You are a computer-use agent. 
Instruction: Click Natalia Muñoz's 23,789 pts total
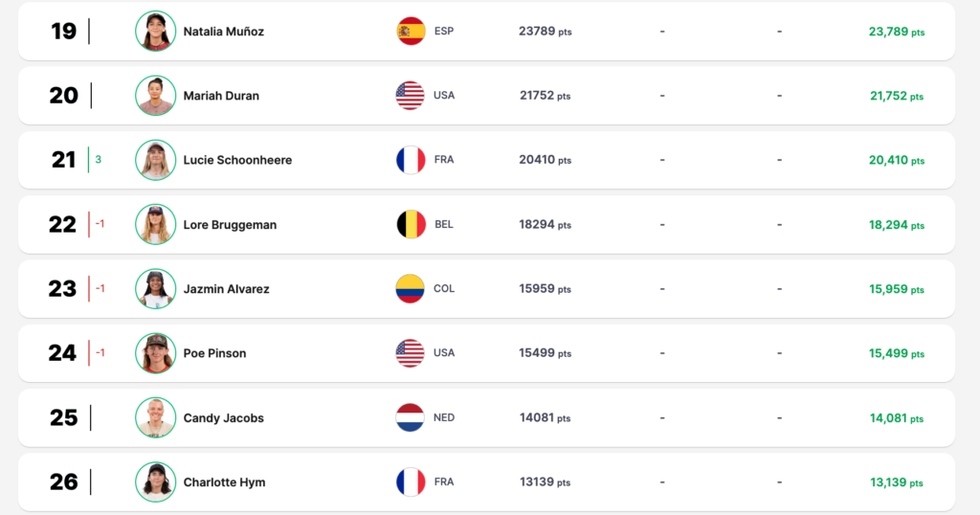[x=896, y=32]
